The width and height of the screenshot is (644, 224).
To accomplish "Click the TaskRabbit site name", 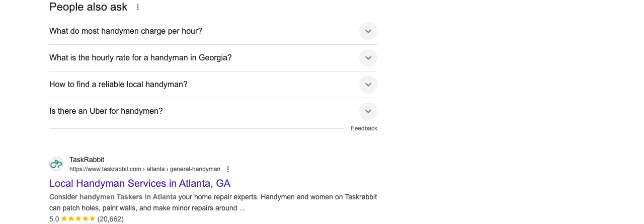I will coord(87,160).
